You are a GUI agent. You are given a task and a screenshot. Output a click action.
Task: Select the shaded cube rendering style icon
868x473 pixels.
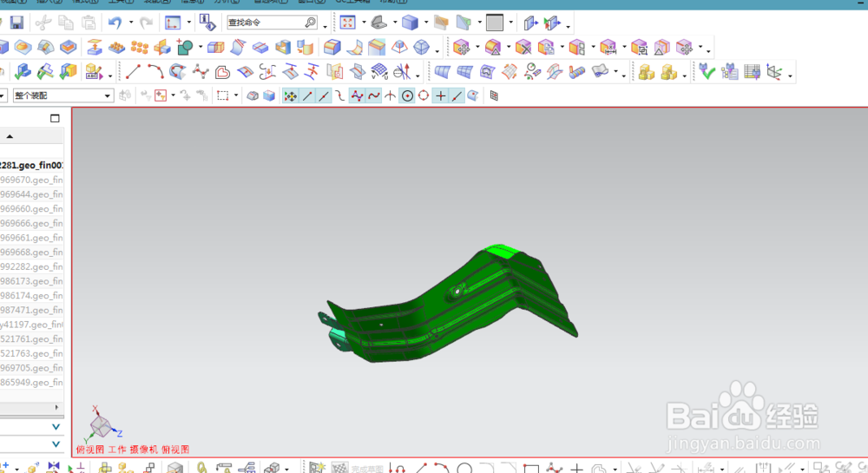coord(410,23)
